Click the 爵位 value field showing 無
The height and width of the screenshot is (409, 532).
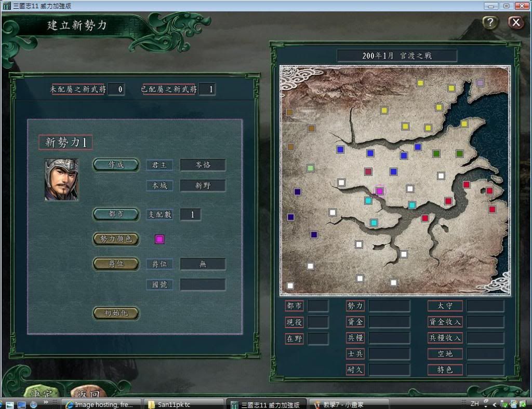tap(203, 264)
